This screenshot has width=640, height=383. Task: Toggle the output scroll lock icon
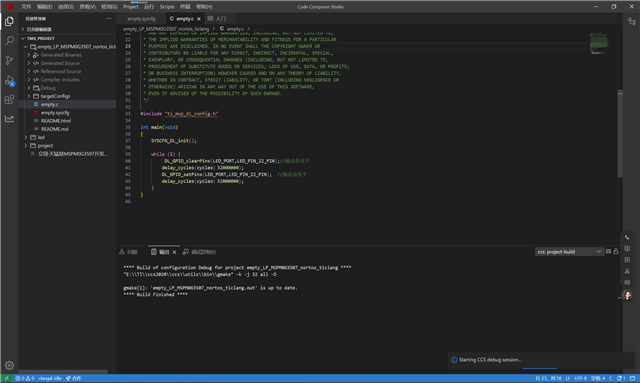[616, 252]
